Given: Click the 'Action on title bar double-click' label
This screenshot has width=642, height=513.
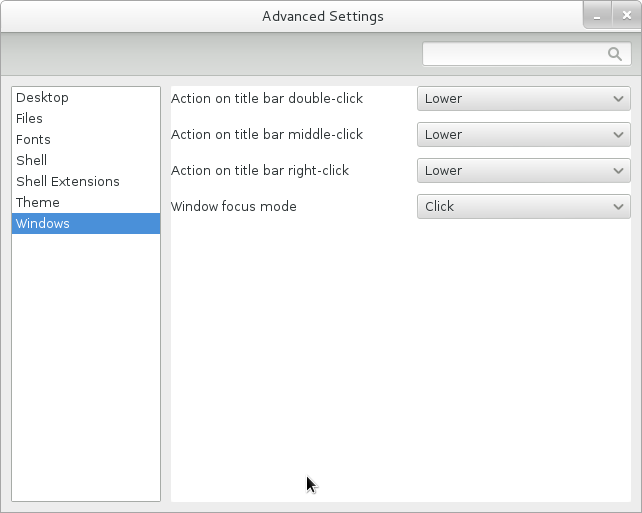Looking at the screenshot, I should coord(267,99).
